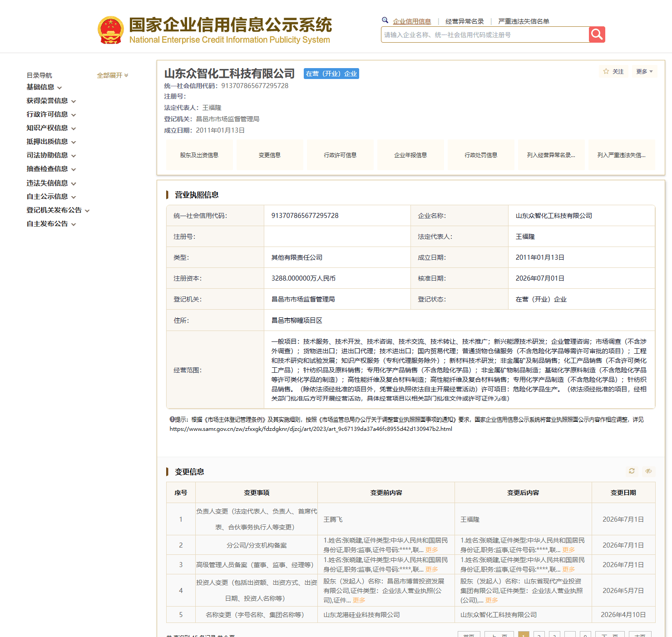
Task: Click 更多 in row 2 变更后内容
Action: click(569, 550)
